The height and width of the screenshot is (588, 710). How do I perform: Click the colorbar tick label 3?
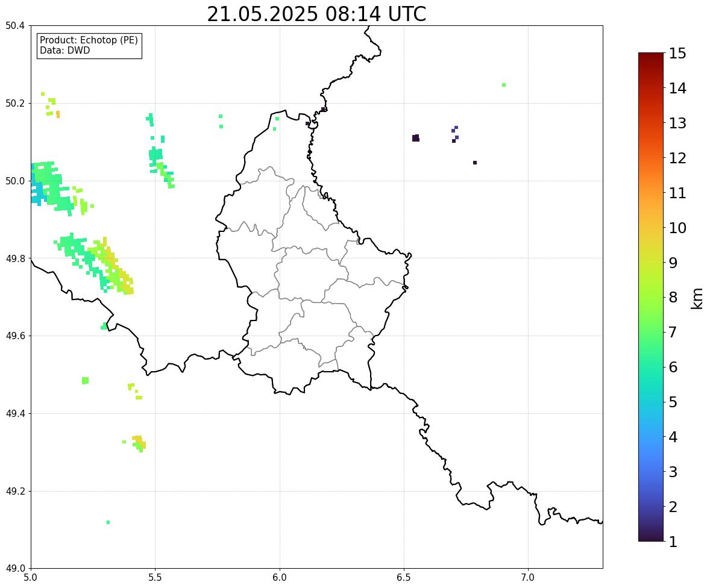click(x=673, y=472)
